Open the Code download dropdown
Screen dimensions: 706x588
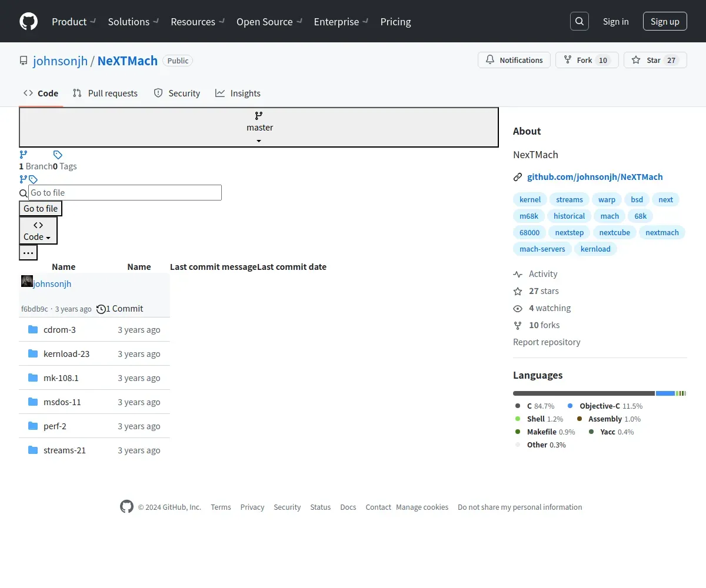click(38, 230)
